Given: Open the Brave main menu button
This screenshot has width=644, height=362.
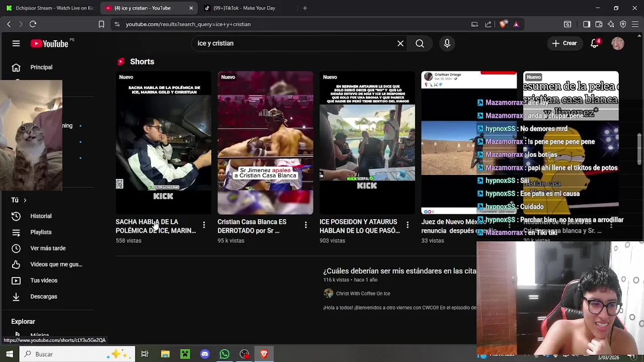Looking at the screenshot, I should click(635, 24).
